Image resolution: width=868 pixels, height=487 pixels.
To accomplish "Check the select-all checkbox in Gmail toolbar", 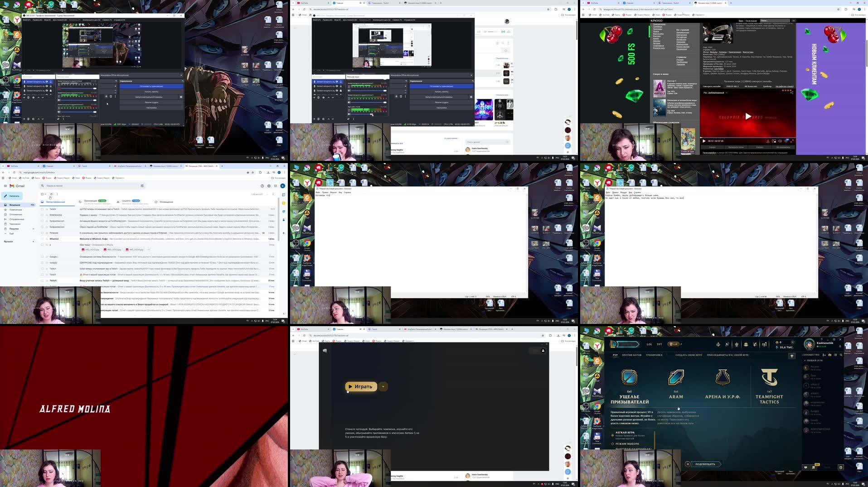I will pyautogui.click(x=42, y=194).
